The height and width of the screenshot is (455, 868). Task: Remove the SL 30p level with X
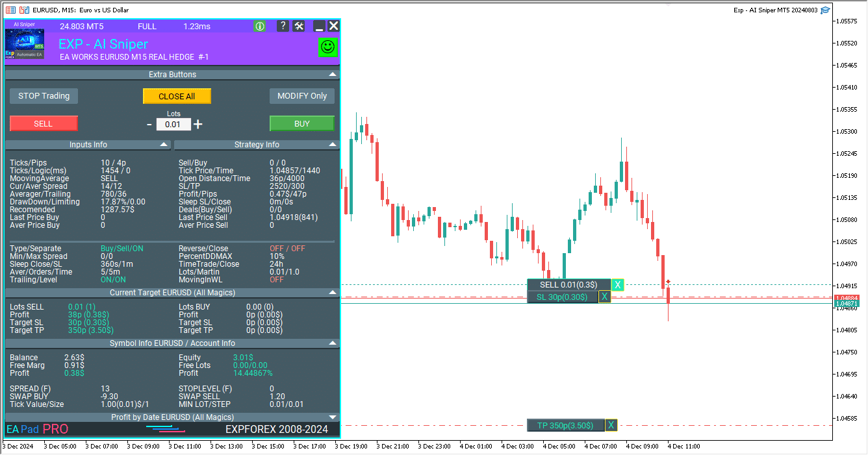pos(605,297)
